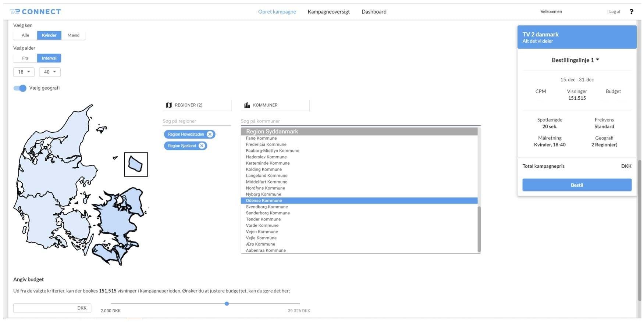This screenshot has width=644, height=322.
Task: Open the minimum age 18 dropdown
Action: pyautogui.click(x=24, y=72)
